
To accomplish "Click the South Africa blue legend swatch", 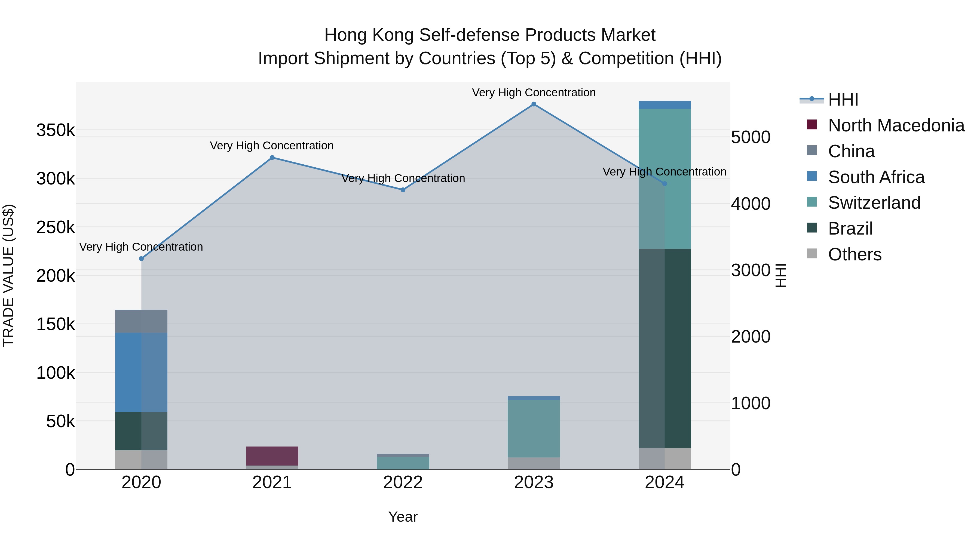I will tap(811, 176).
